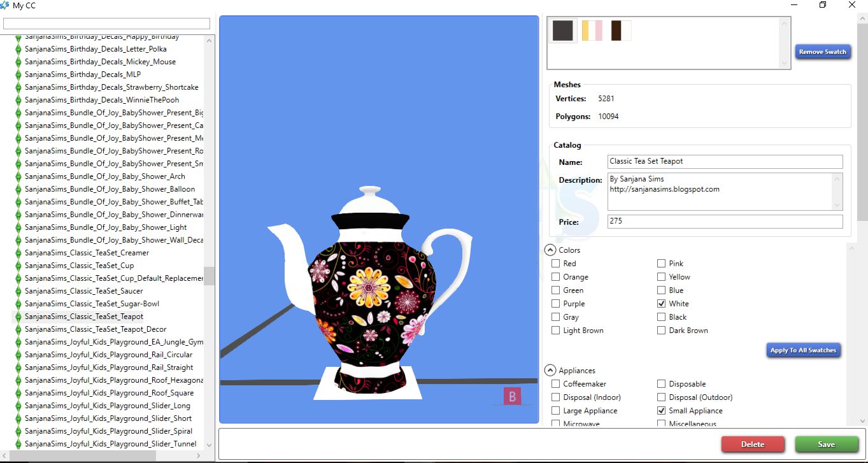Collapse the Colors section
868x463 pixels.
tap(550, 250)
